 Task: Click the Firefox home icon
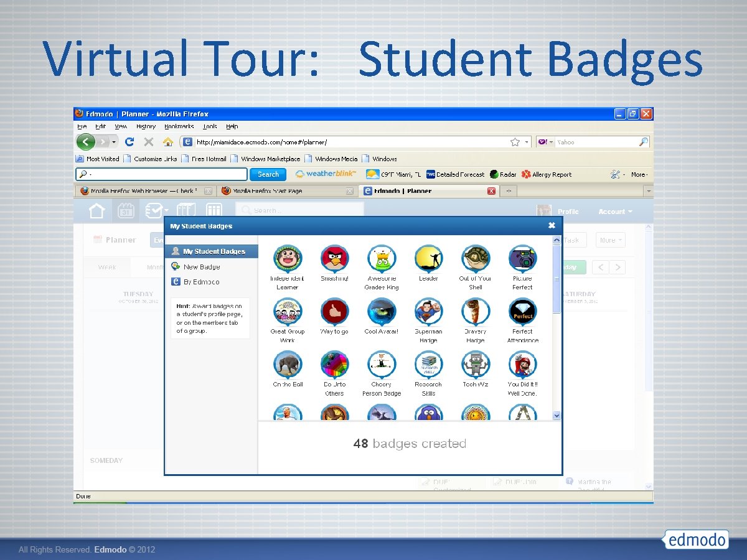pos(168,141)
